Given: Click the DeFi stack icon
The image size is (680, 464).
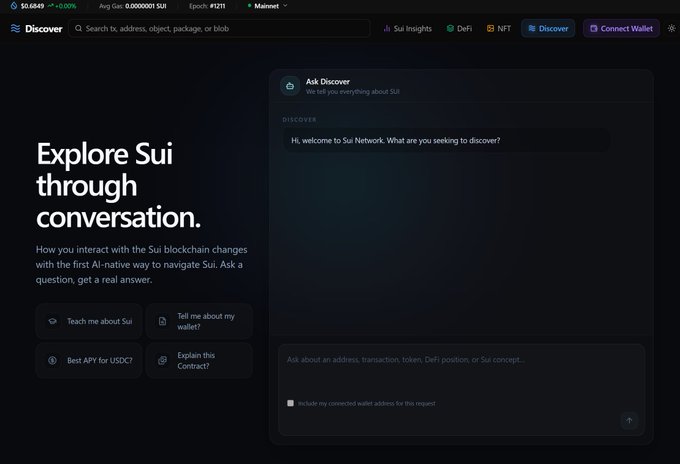Looking at the screenshot, I should pos(450,29).
